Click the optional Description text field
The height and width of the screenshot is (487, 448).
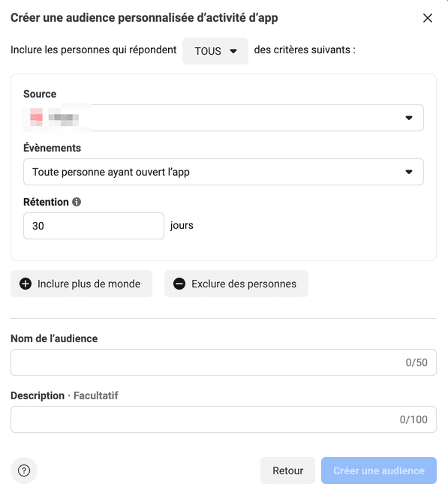224,419
